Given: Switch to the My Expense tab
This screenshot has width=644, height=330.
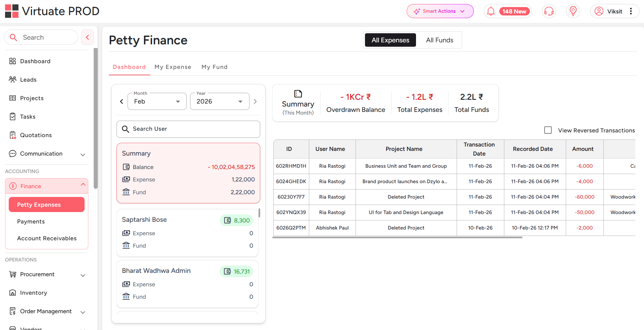Looking at the screenshot, I should [x=173, y=67].
